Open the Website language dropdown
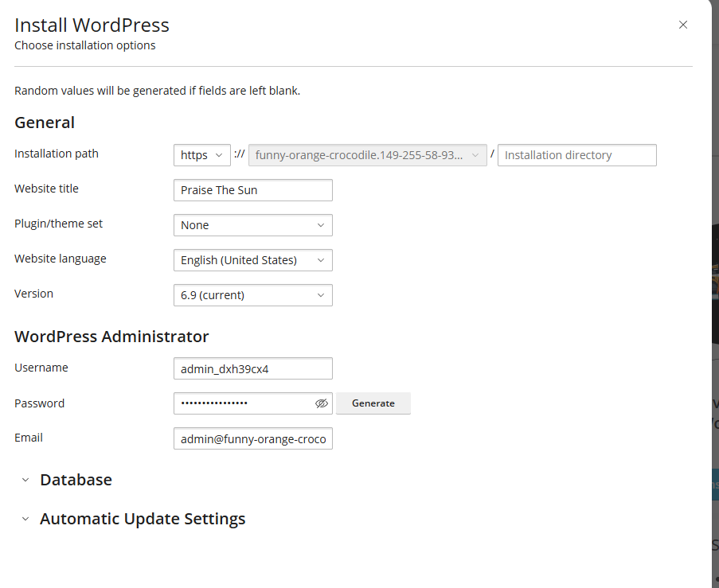The width and height of the screenshot is (719, 588). tap(252, 260)
